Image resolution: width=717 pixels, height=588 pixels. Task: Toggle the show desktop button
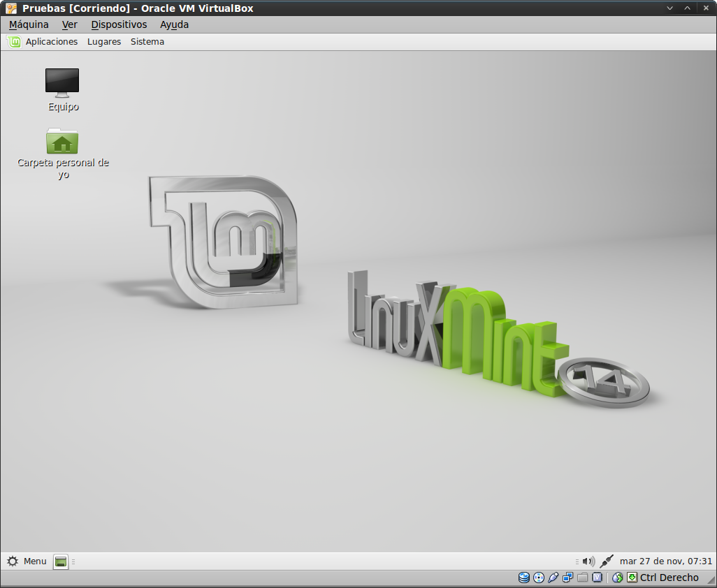pyautogui.click(x=61, y=561)
